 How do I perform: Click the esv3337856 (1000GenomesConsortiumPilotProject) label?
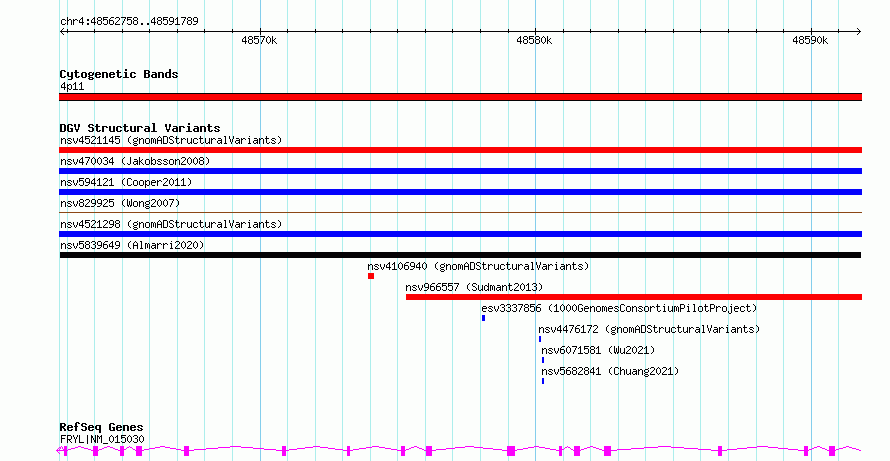click(x=619, y=308)
